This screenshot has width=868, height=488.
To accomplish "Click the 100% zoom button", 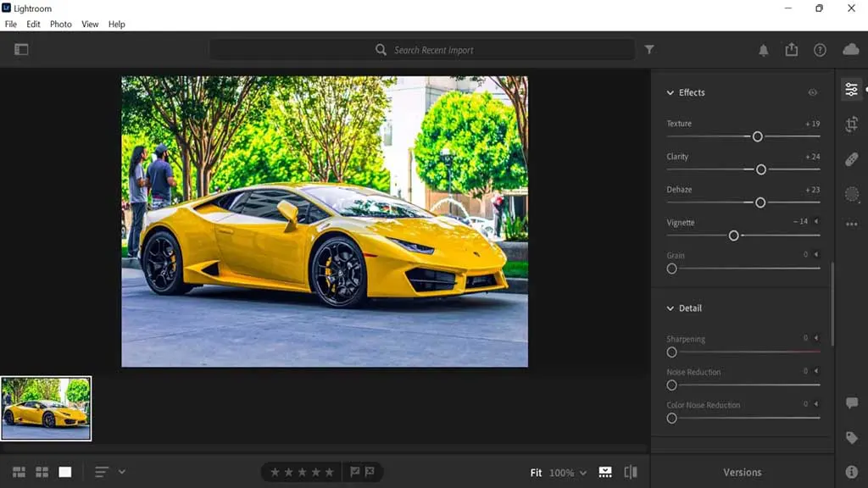I will pyautogui.click(x=561, y=473).
